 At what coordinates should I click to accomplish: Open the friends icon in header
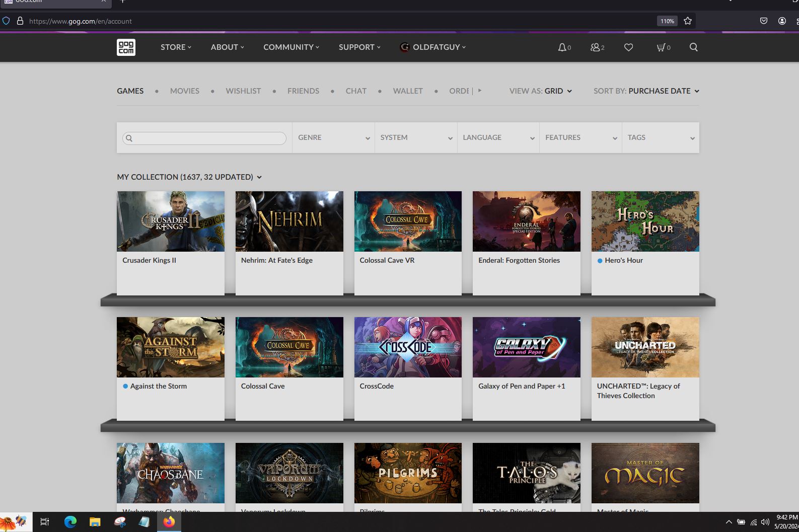(x=595, y=47)
